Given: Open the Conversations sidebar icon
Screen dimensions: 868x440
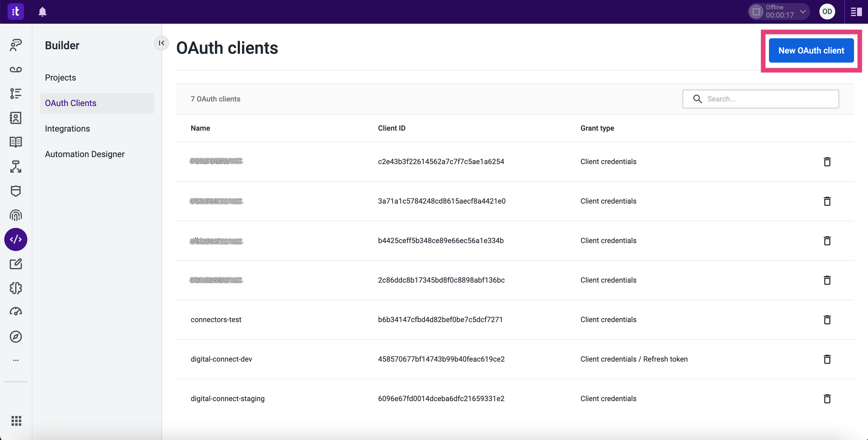Looking at the screenshot, I should [x=15, y=45].
